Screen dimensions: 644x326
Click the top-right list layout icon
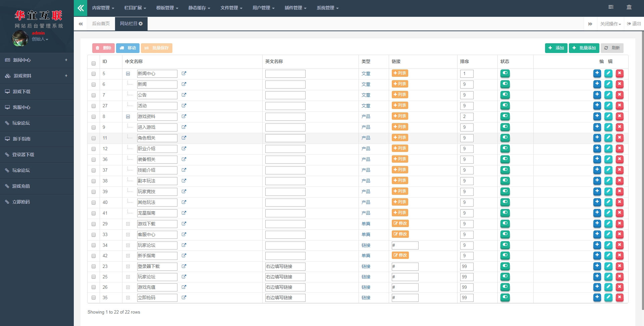pyautogui.click(x=611, y=7)
